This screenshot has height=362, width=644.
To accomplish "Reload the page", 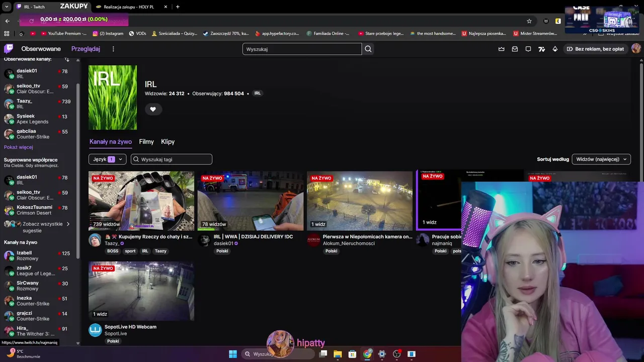I will click(31, 21).
